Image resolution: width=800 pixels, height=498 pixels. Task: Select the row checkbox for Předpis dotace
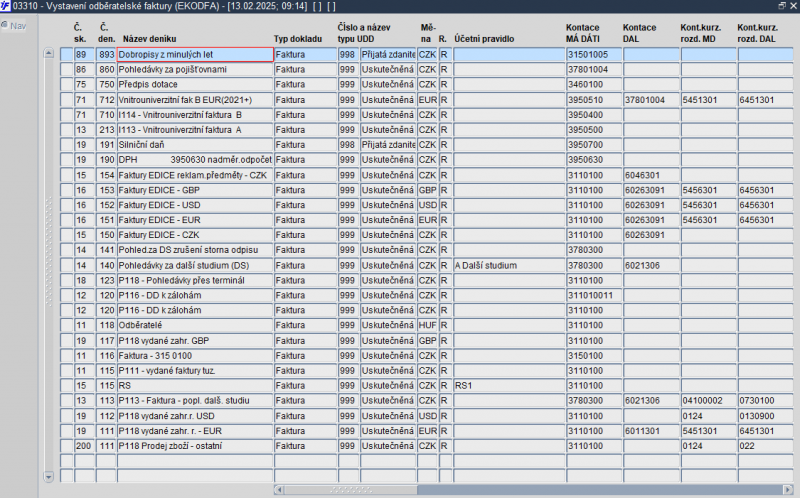(x=66, y=84)
